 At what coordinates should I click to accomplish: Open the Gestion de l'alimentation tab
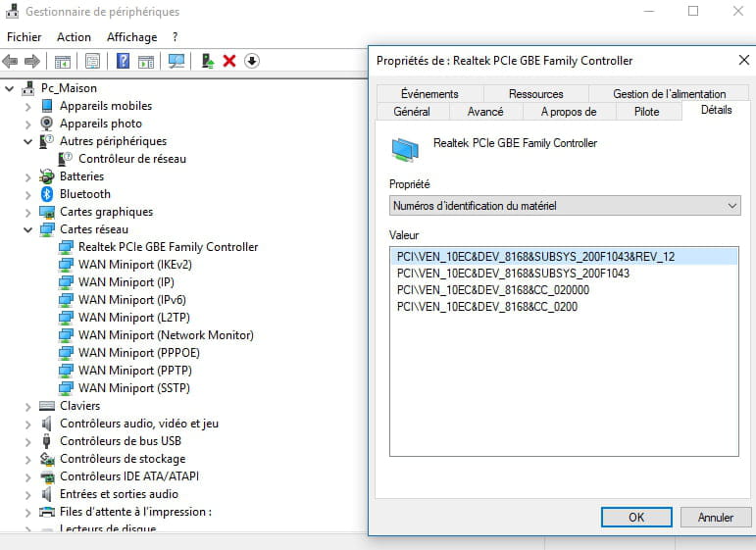(x=669, y=94)
